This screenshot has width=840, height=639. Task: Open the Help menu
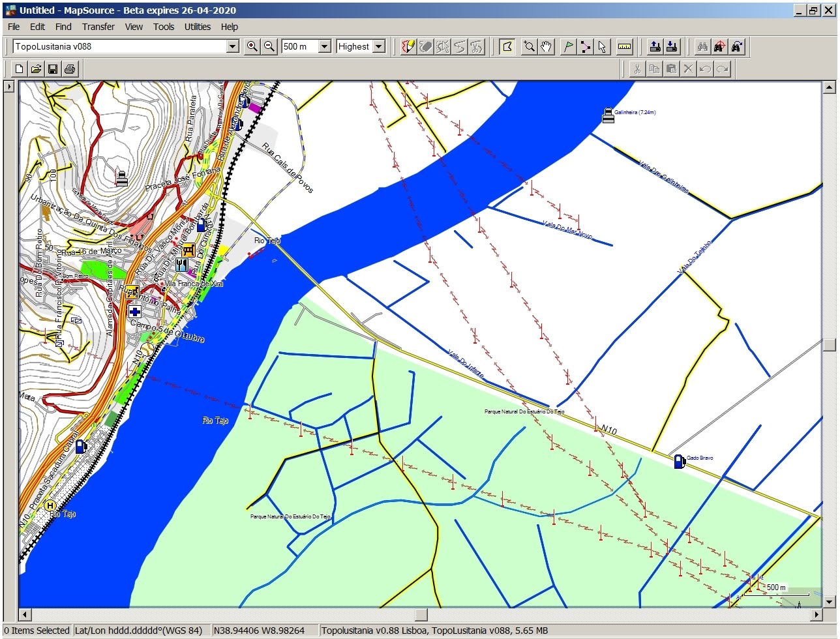click(x=230, y=27)
